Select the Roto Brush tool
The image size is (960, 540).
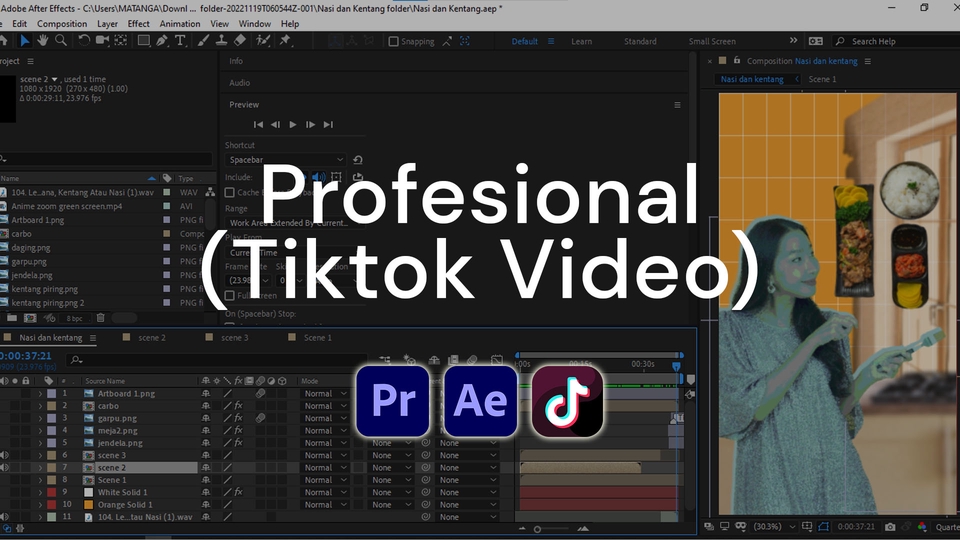[x=263, y=40]
